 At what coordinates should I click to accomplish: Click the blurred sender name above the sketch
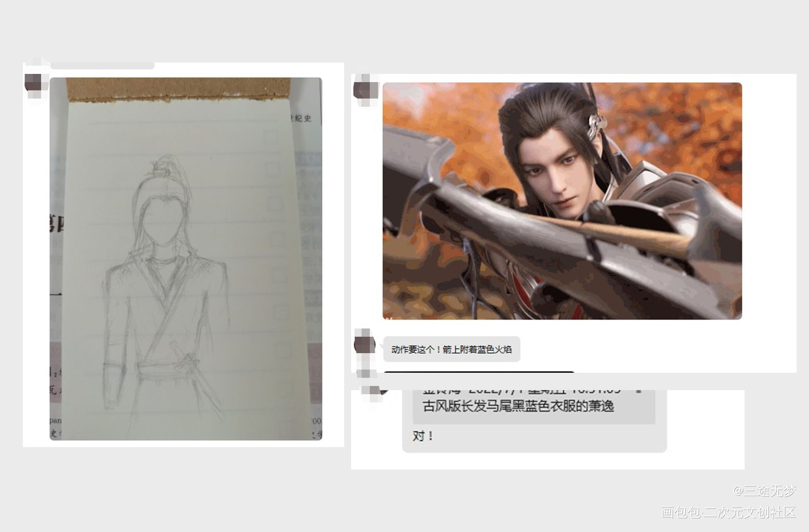pos(102,65)
